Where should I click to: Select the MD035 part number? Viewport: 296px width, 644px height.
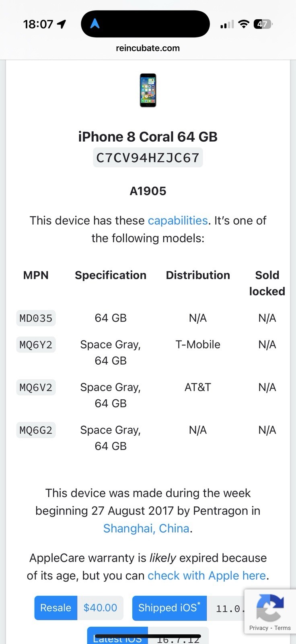click(x=36, y=318)
